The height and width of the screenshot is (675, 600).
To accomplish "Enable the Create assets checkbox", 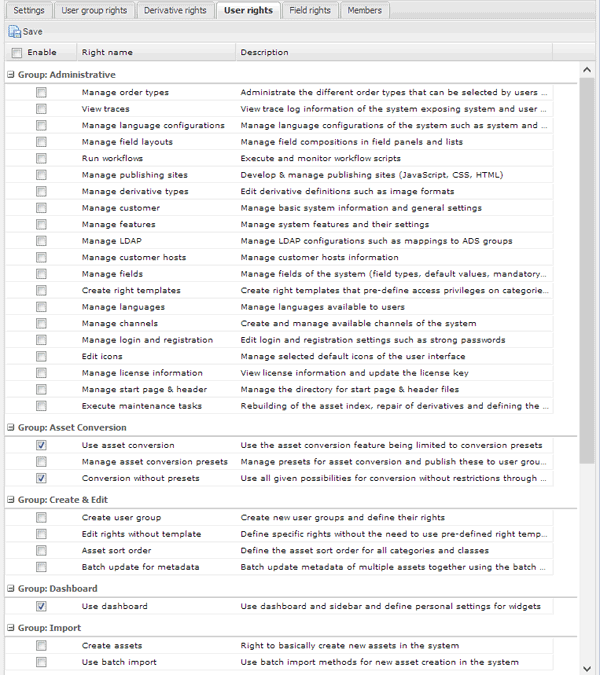I will (x=41, y=646).
